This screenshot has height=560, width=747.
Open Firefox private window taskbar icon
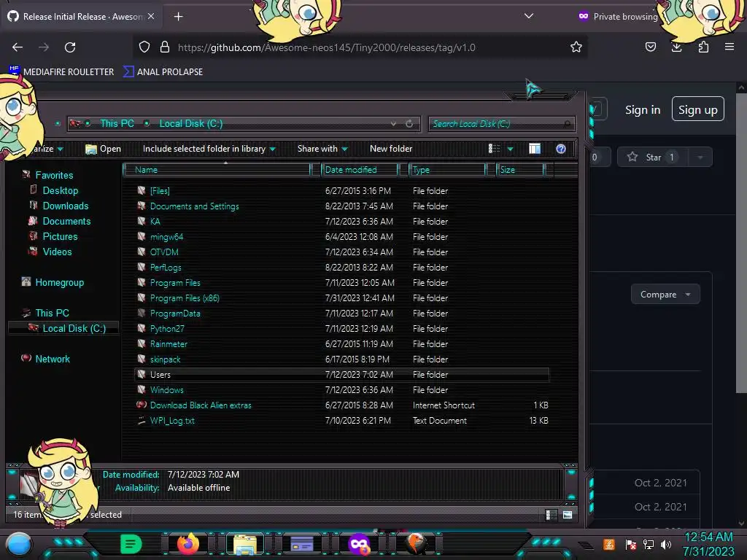(359, 544)
